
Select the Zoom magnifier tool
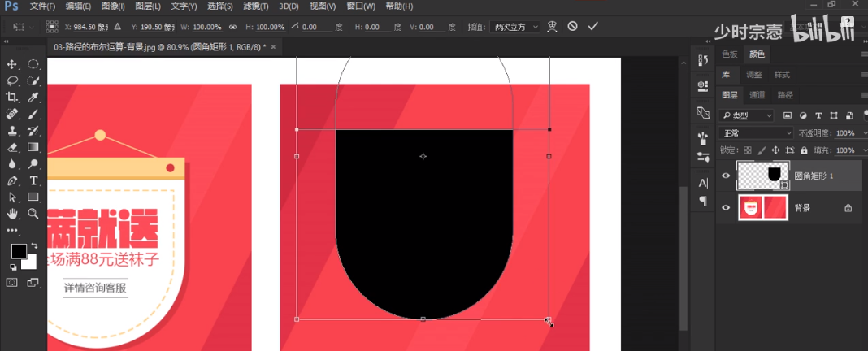33,213
